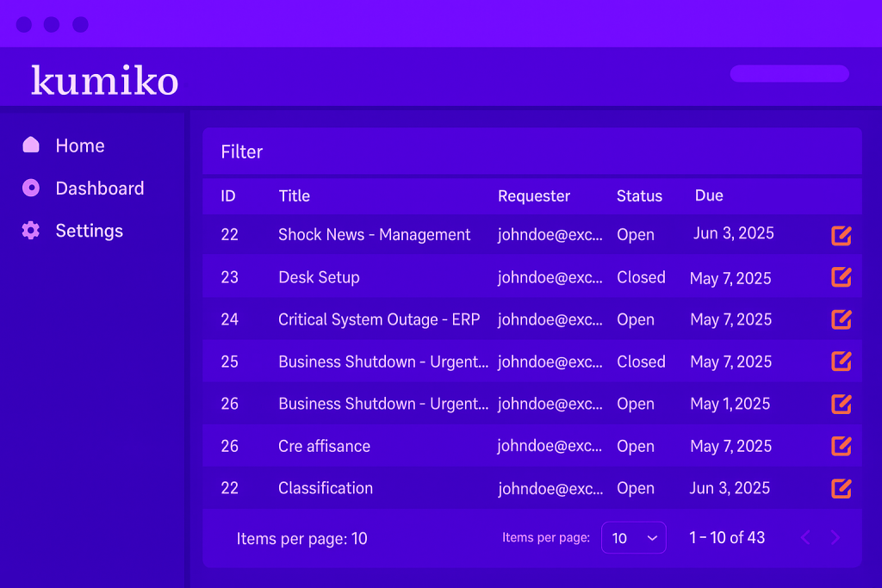This screenshot has height=588, width=882.
Task: Edit the Critical System Outage - ERP ticket
Action: point(841,319)
